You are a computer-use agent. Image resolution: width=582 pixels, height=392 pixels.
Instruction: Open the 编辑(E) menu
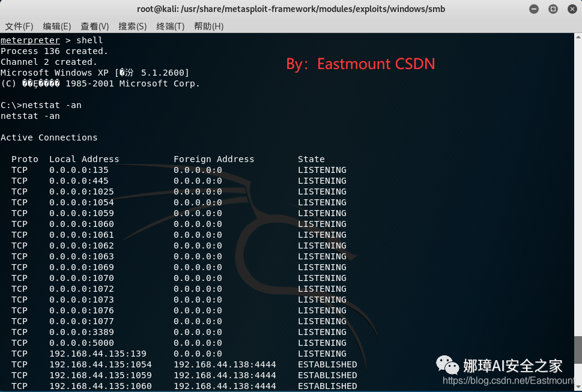click(x=57, y=26)
